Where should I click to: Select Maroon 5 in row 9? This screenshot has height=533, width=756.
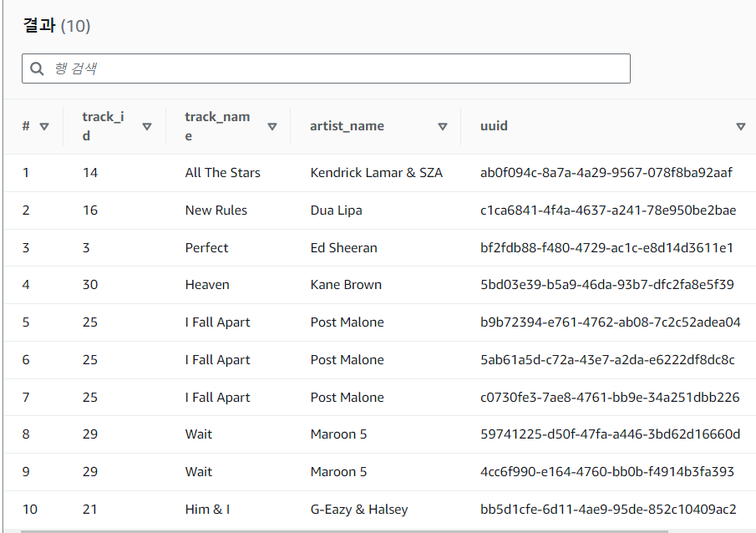338,472
